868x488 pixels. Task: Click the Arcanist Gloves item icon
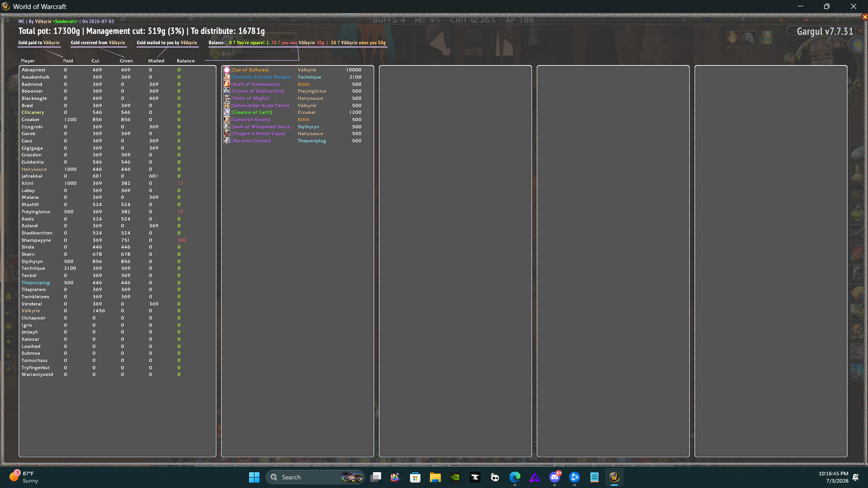[x=227, y=141]
